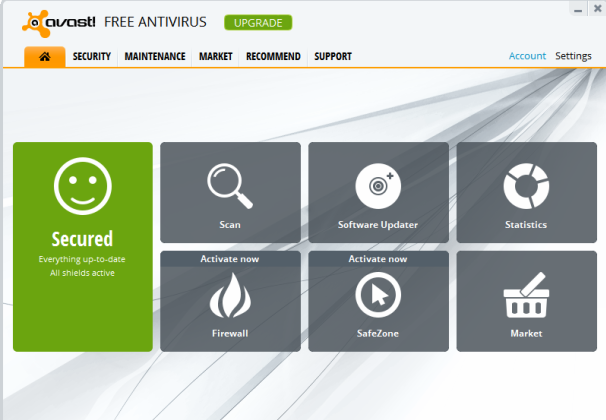The height and width of the screenshot is (420, 606).
Task: Click the Market tile label
Action: (526, 333)
